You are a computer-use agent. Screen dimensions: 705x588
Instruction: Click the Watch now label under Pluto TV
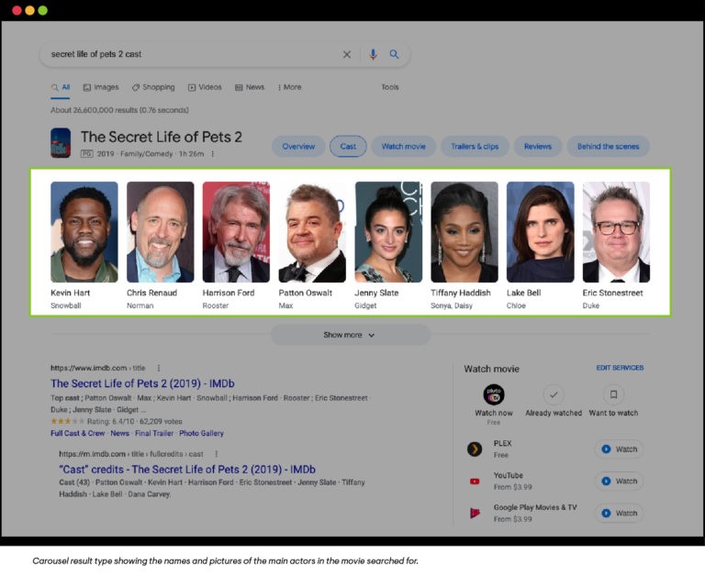pyautogui.click(x=494, y=413)
